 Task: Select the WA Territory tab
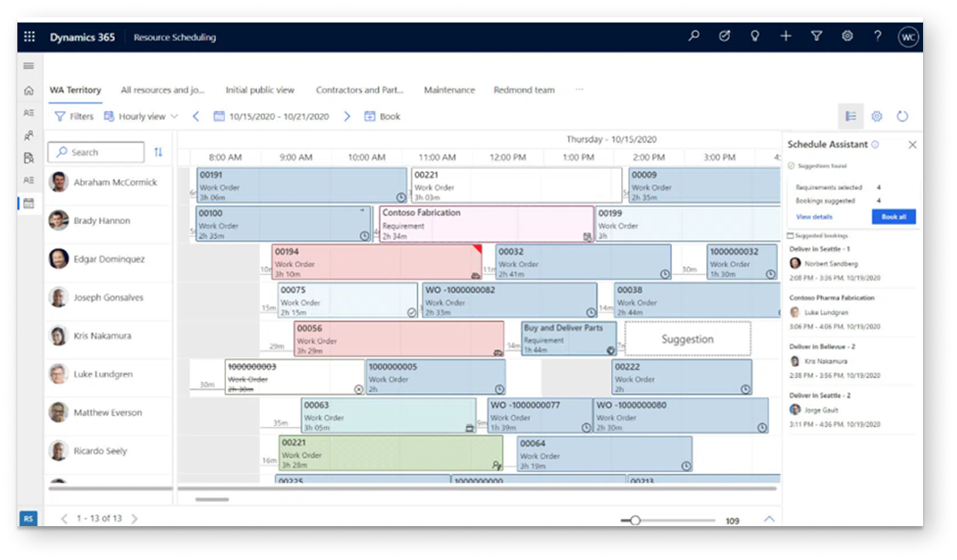click(75, 89)
